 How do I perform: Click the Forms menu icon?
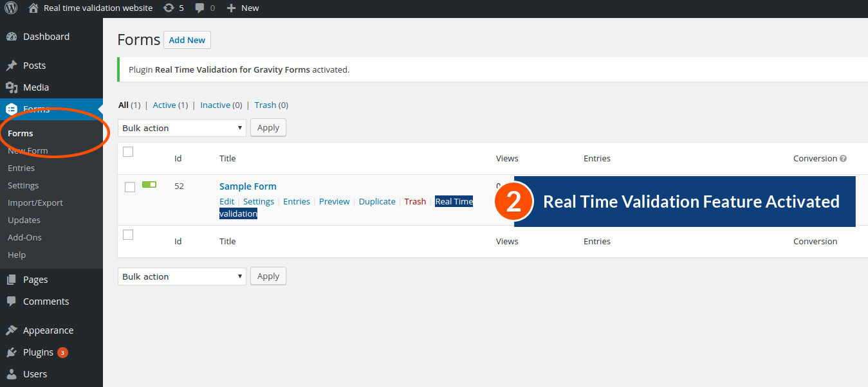(12, 109)
